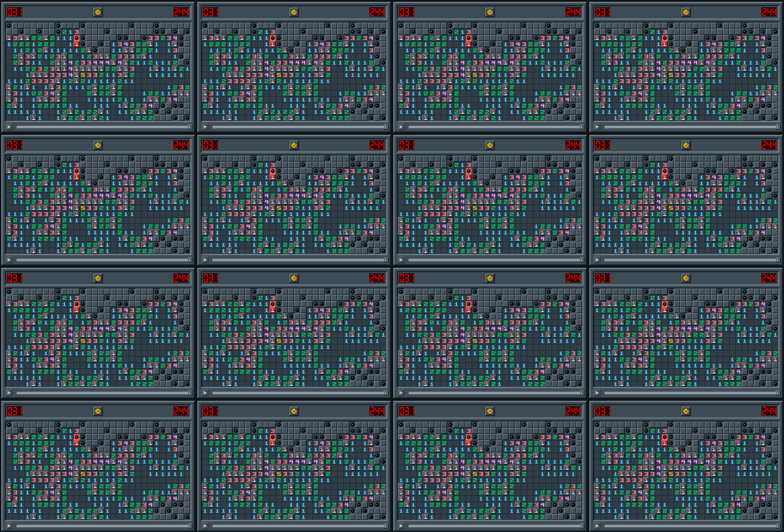This screenshot has height=532, width=784.
Task: Click sad face in bottom-row third board
Action: [490, 411]
